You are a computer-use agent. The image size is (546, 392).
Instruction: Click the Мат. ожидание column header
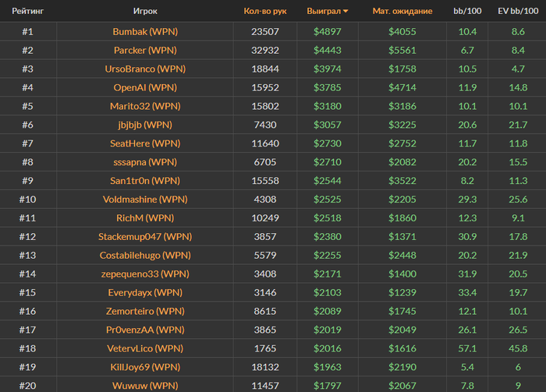[402, 12]
